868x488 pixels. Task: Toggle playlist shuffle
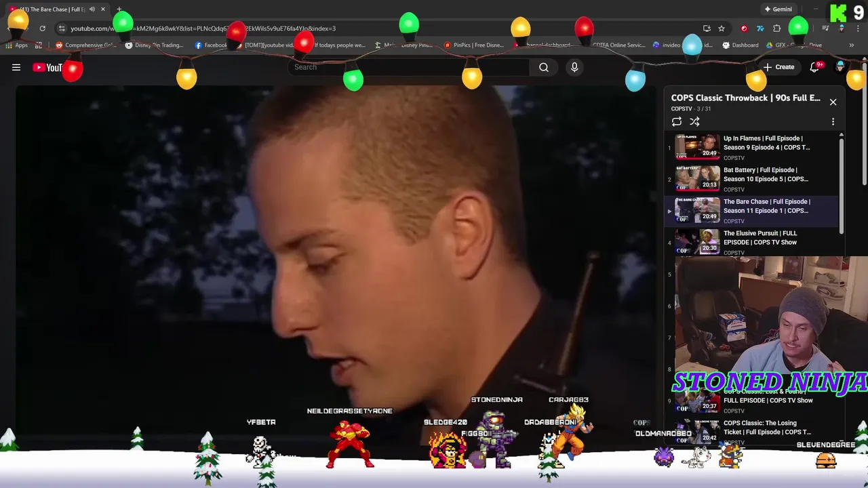[x=694, y=122]
